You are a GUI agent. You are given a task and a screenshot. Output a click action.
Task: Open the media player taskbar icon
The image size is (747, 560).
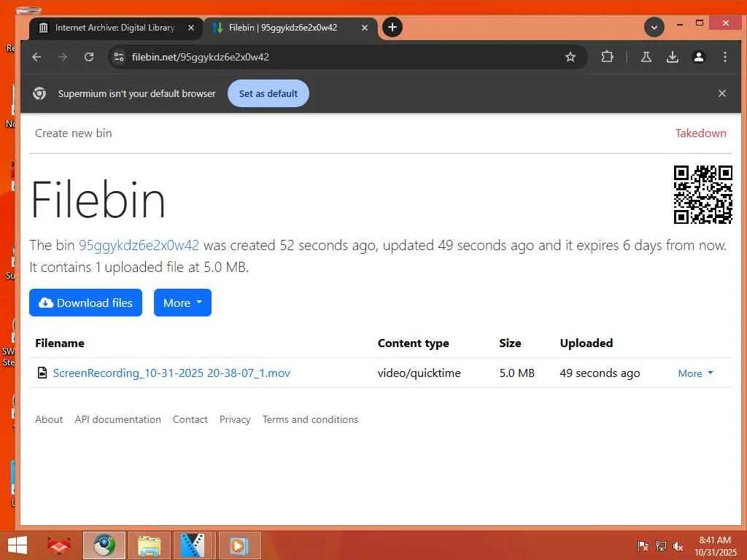(x=239, y=545)
